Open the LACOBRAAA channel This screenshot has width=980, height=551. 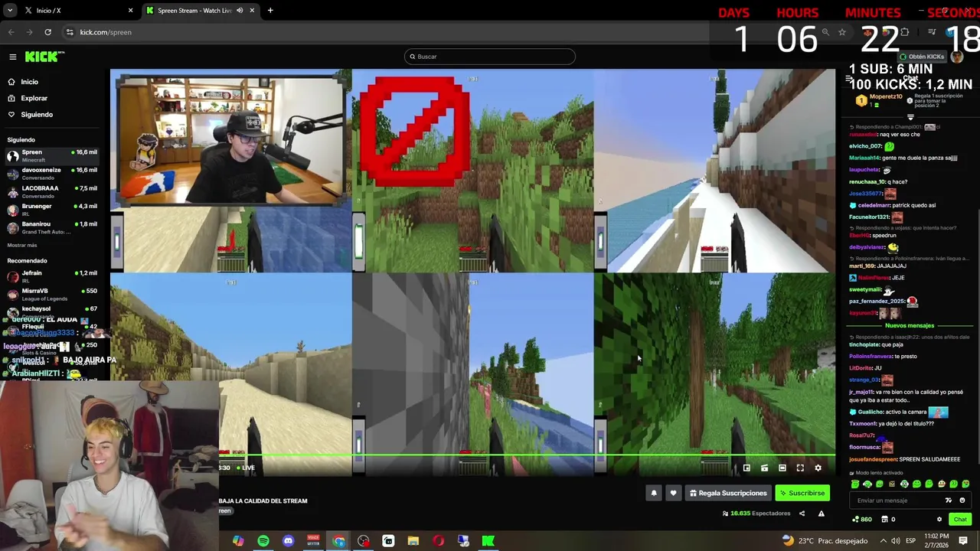(52, 191)
